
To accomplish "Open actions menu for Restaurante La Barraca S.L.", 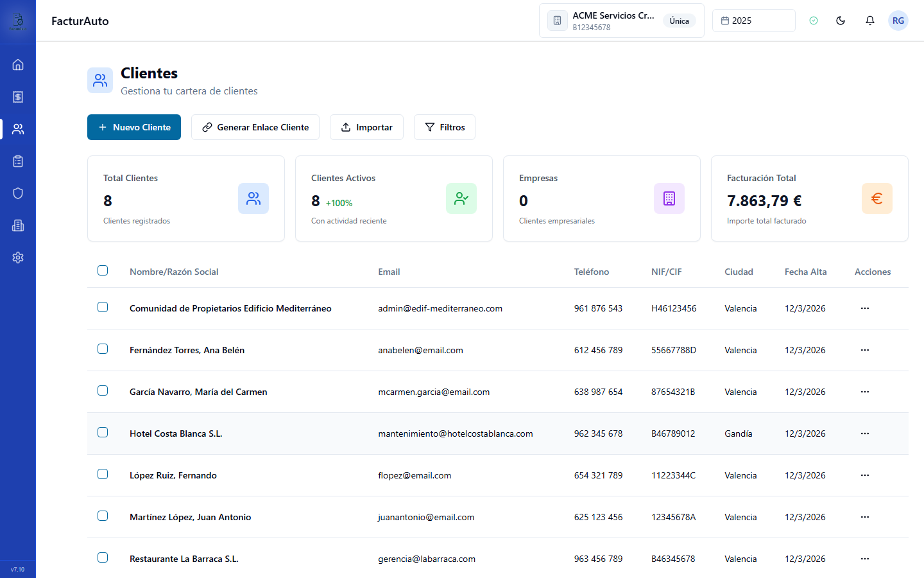I will tap(865, 559).
